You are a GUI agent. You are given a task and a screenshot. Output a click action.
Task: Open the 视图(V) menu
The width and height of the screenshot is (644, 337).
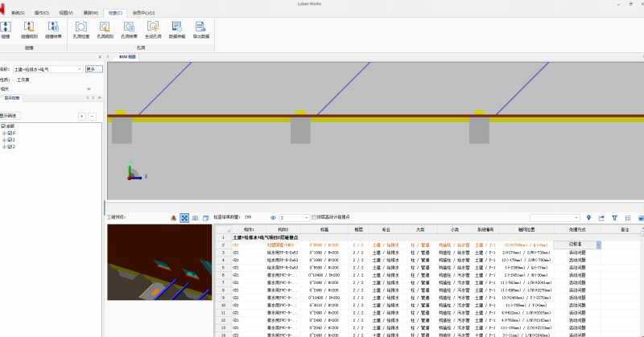pos(66,13)
